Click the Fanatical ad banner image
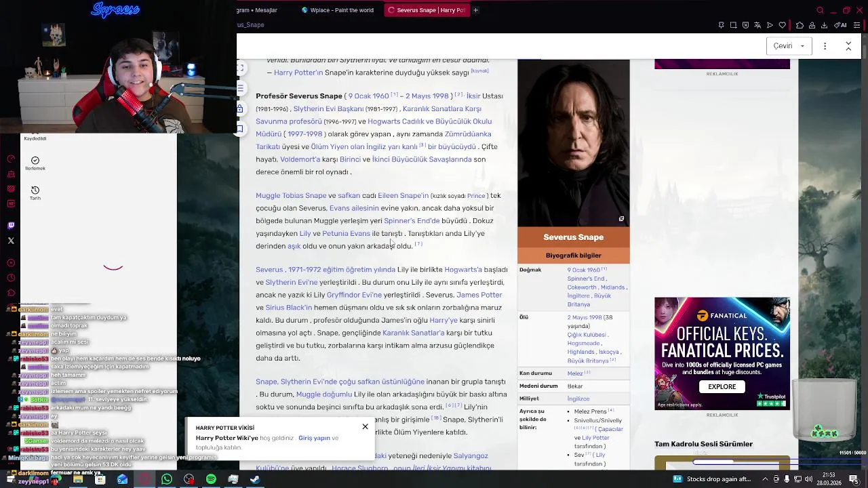The image size is (868, 488). click(722, 353)
